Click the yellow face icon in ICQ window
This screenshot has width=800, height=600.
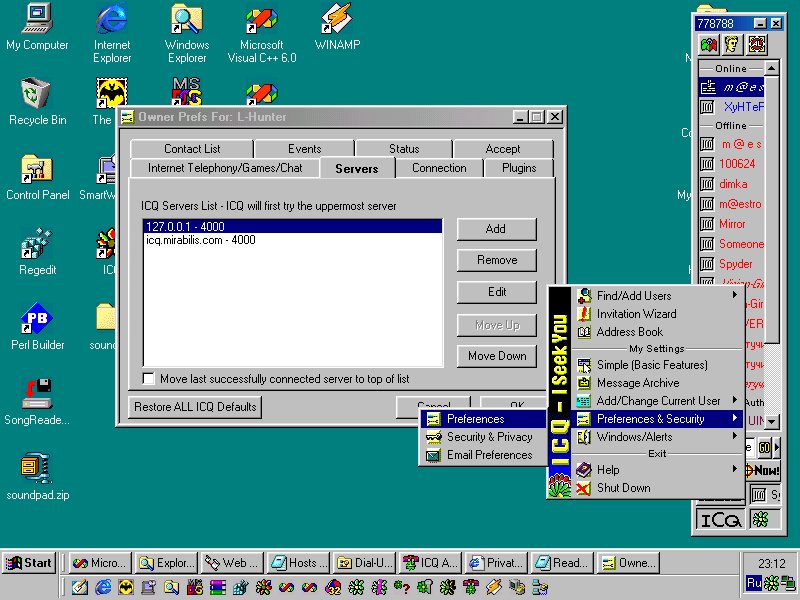coord(732,45)
